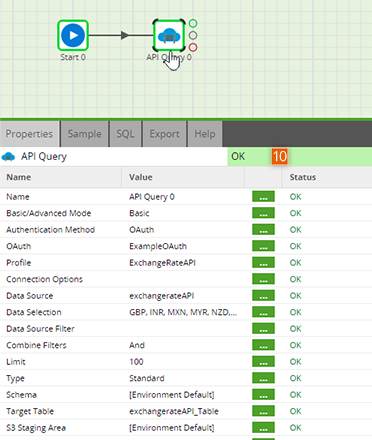Screen dimensions: 372x440
Task: Open Schema editor ellipsis button
Action: coord(263,394)
